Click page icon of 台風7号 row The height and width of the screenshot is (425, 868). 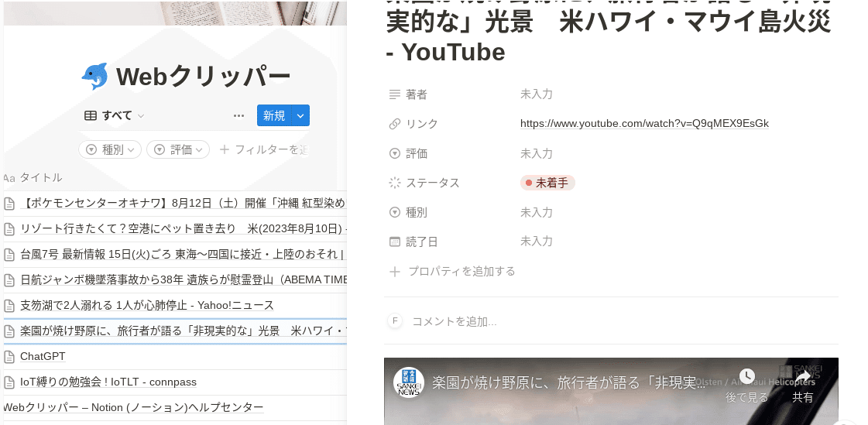pyautogui.click(x=9, y=255)
